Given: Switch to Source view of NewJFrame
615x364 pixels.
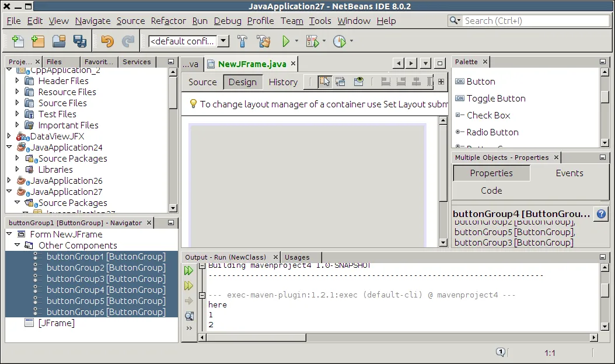Looking at the screenshot, I should tap(202, 82).
